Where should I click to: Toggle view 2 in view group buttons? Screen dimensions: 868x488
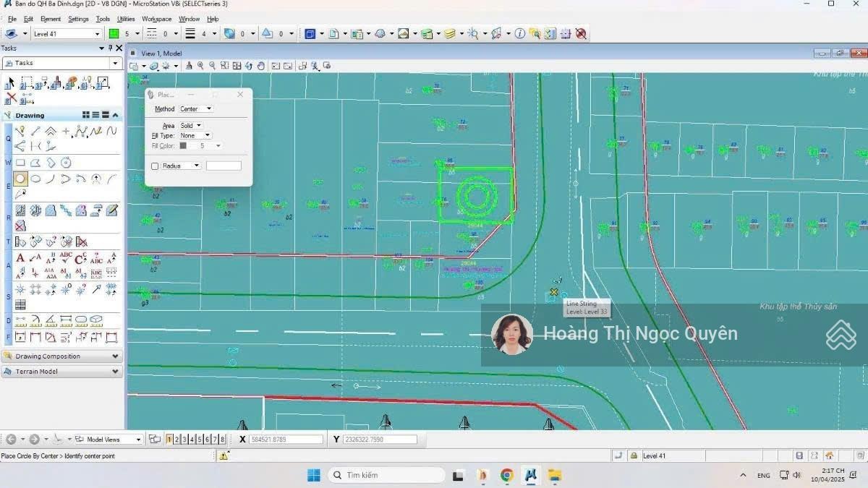[177, 439]
